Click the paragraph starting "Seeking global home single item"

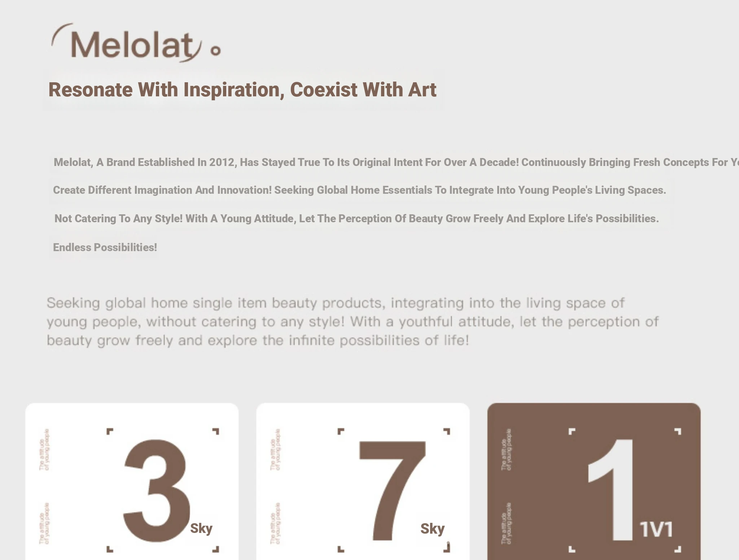[x=353, y=321]
